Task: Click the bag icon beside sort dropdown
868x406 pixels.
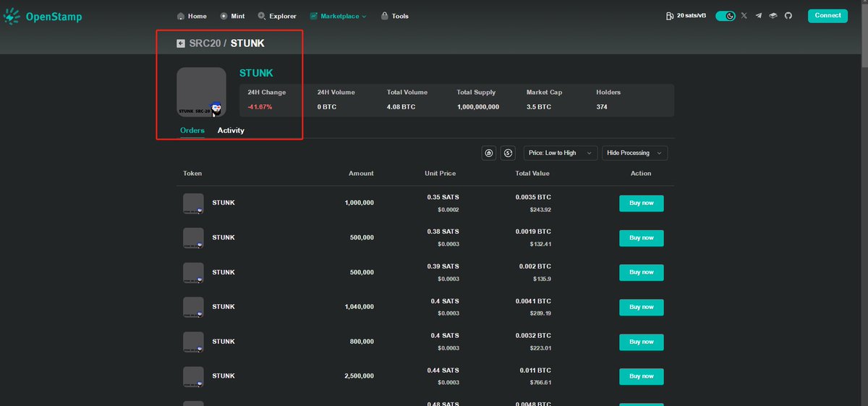Action: [489, 153]
